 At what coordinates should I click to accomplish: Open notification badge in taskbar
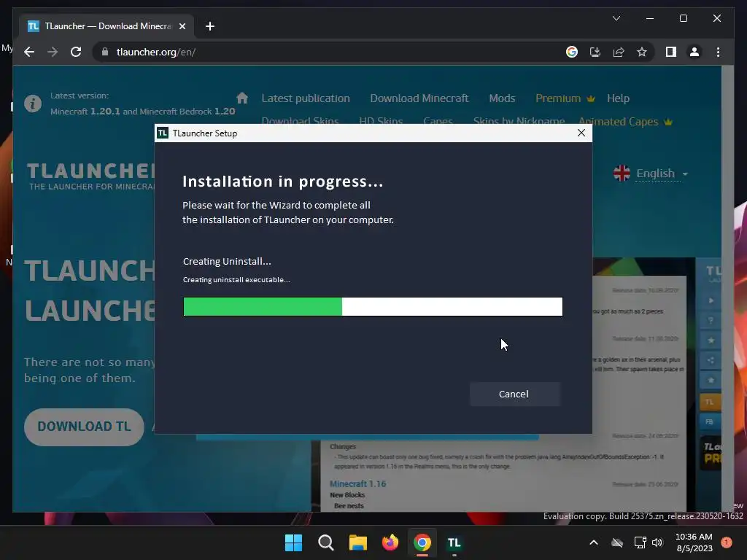click(x=727, y=542)
